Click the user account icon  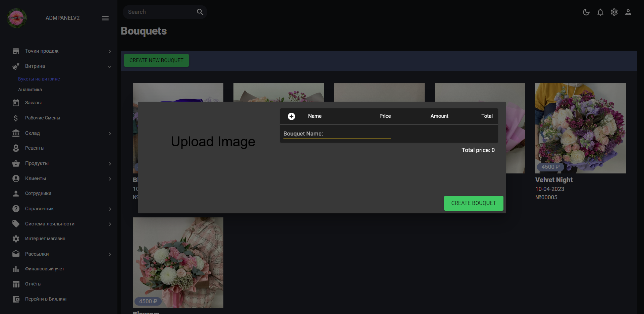(x=628, y=12)
